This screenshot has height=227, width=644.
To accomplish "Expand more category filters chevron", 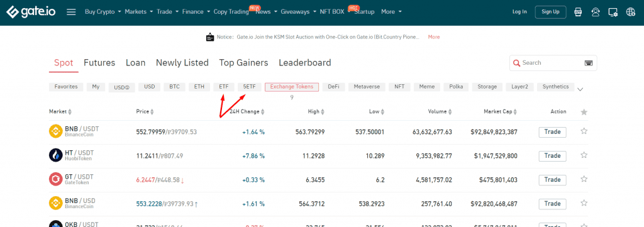I will coord(580,89).
